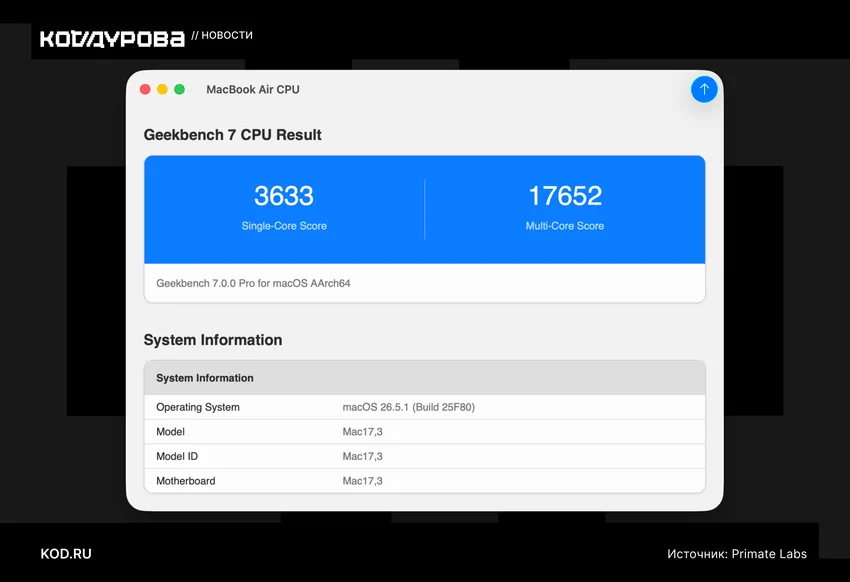Click the macOS 26.5.1 (Build 25F80) value

click(x=409, y=407)
